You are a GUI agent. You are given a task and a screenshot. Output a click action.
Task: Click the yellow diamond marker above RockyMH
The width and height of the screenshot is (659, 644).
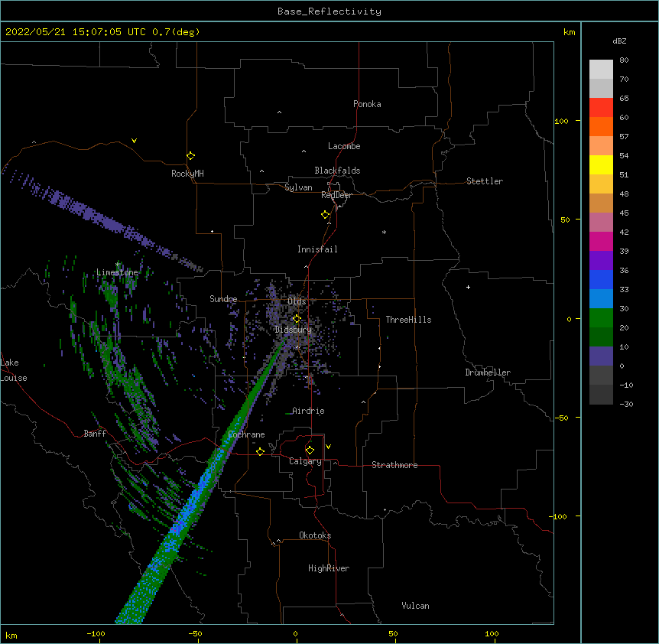pos(191,156)
